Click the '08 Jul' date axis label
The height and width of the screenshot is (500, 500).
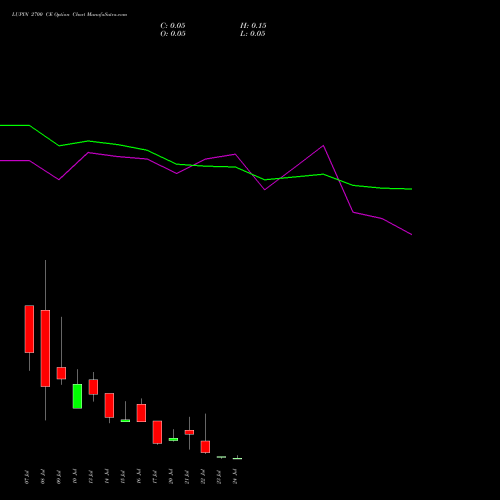(43, 477)
